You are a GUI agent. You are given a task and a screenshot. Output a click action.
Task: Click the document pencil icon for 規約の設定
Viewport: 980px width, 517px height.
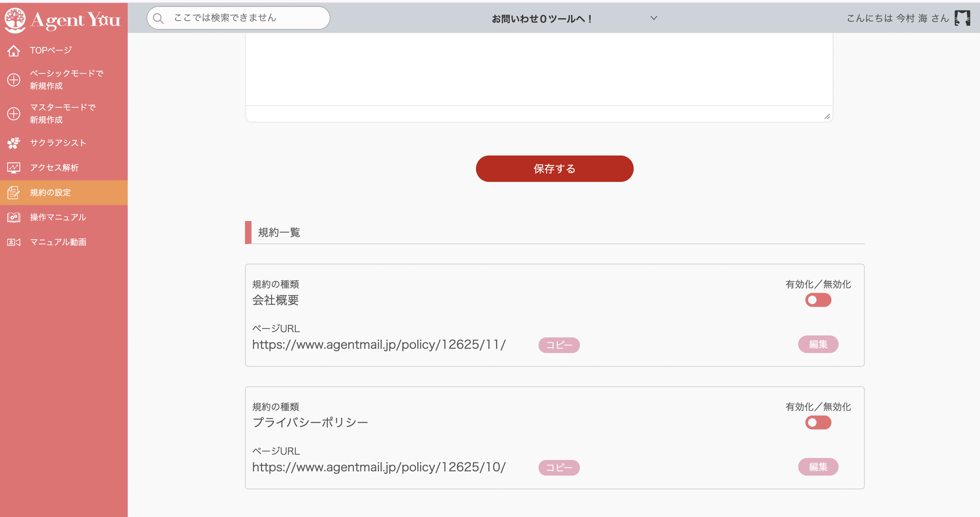tap(14, 193)
